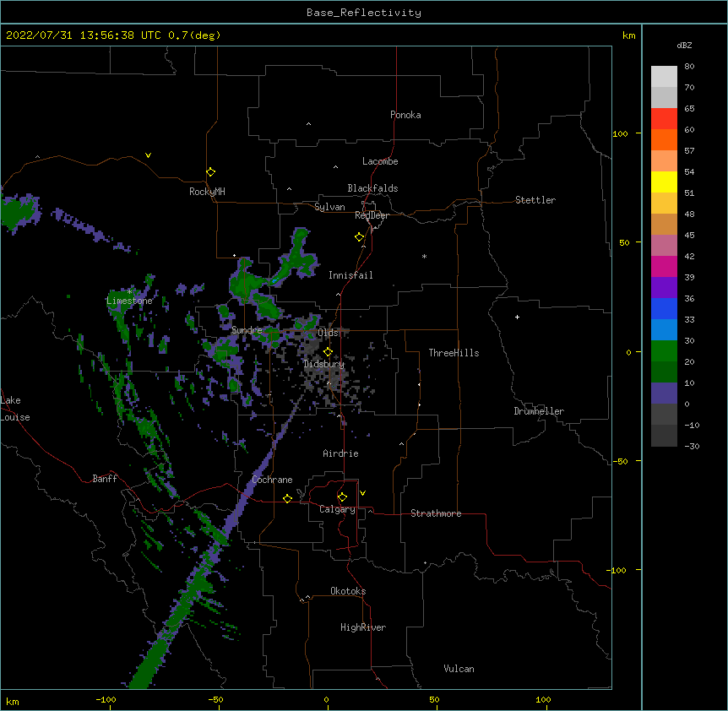728x711 pixels.
Task: Click the Limestone label
Action: [129, 301]
